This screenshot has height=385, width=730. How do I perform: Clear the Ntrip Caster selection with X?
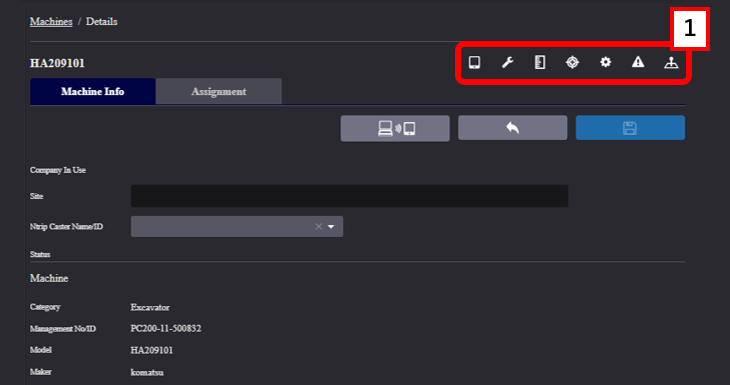click(318, 227)
